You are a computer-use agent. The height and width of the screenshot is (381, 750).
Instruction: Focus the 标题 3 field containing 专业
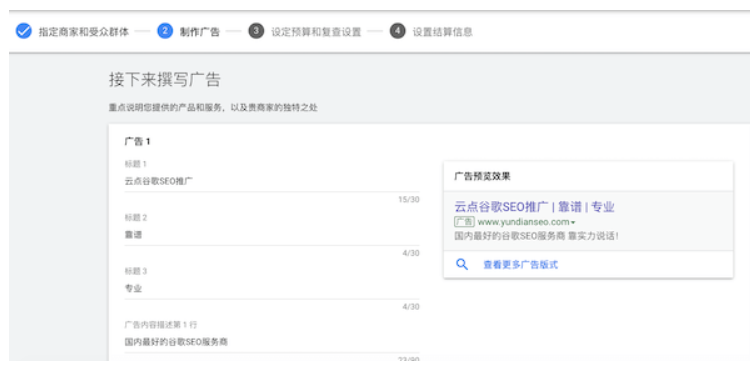point(272,288)
